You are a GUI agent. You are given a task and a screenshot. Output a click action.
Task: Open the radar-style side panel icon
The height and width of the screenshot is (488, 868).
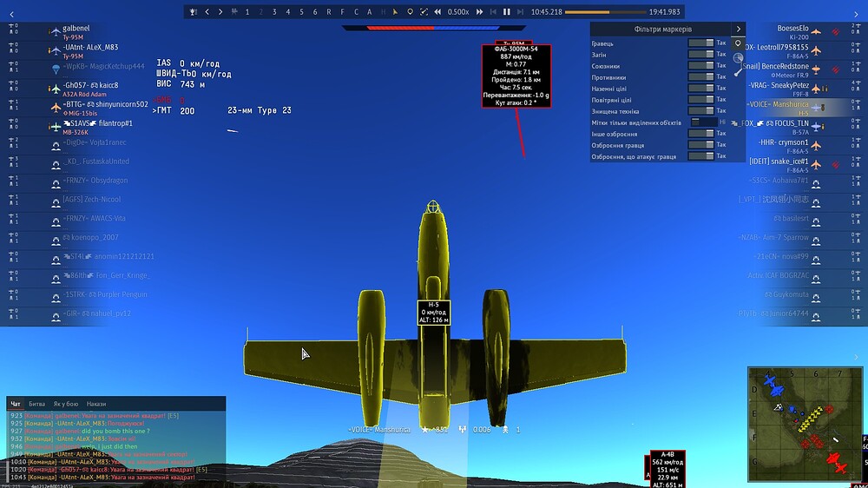pyautogui.click(x=738, y=57)
